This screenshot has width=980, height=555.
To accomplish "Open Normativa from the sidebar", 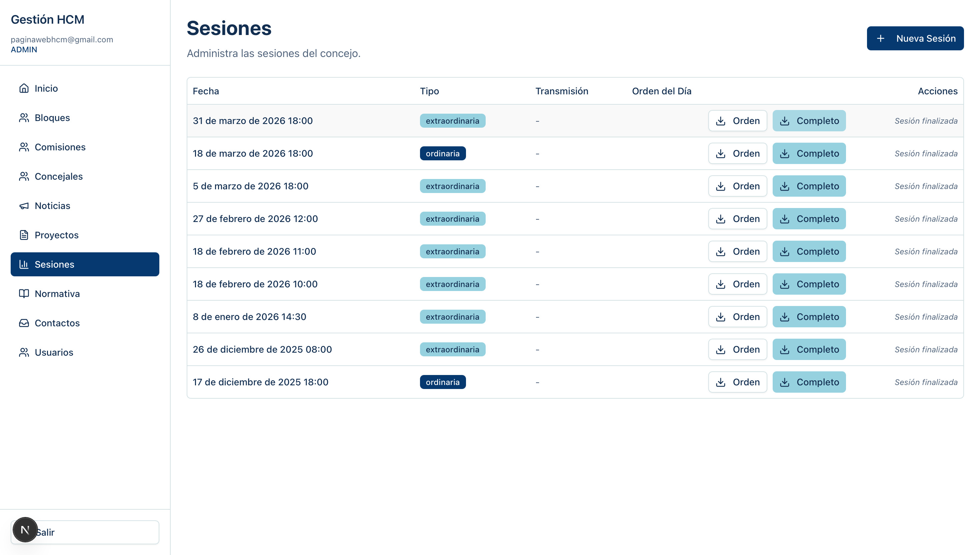I will click(x=85, y=294).
